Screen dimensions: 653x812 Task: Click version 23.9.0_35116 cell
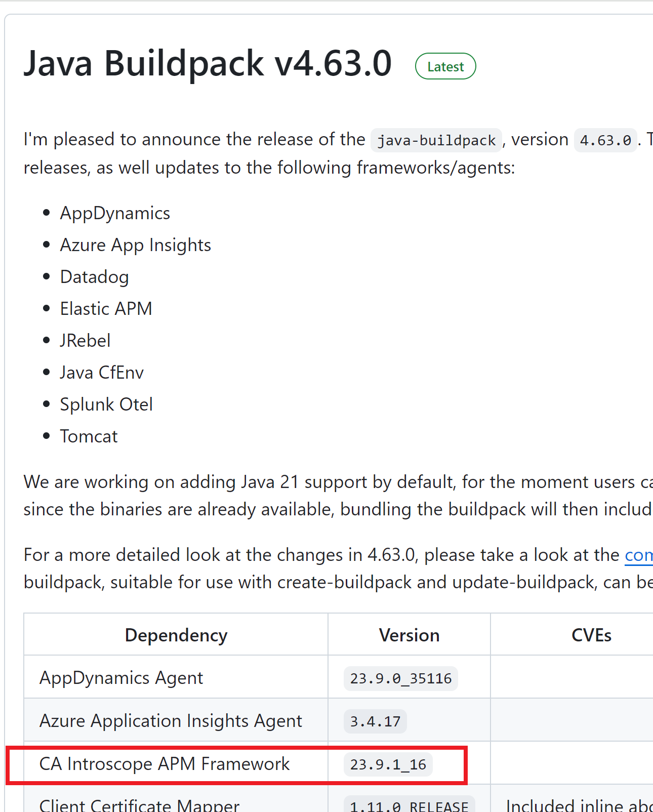(409, 677)
